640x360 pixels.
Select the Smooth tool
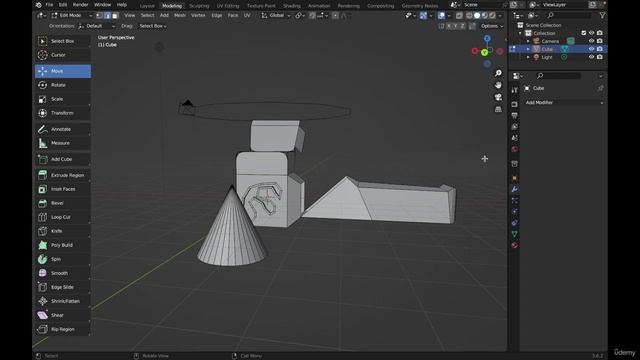pos(63,273)
